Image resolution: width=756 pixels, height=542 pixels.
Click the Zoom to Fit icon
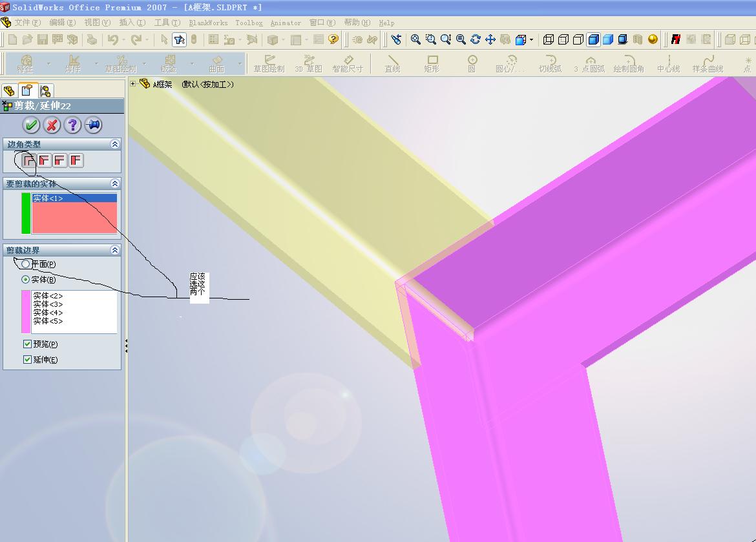[x=415, y=39]
